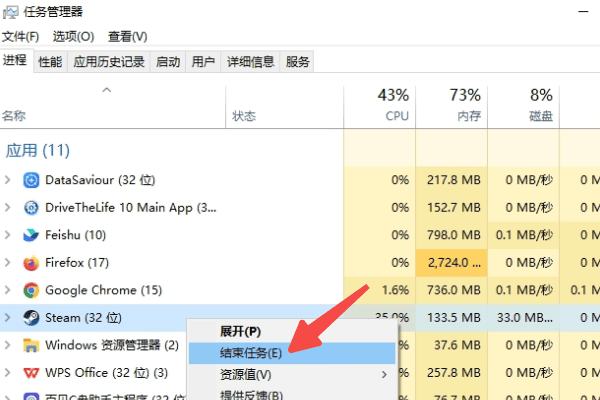Image resolution: width=600 pixels, height=400 pixels.
Task: Open the 文件(F) menu
Action: [x=20, y=37]
